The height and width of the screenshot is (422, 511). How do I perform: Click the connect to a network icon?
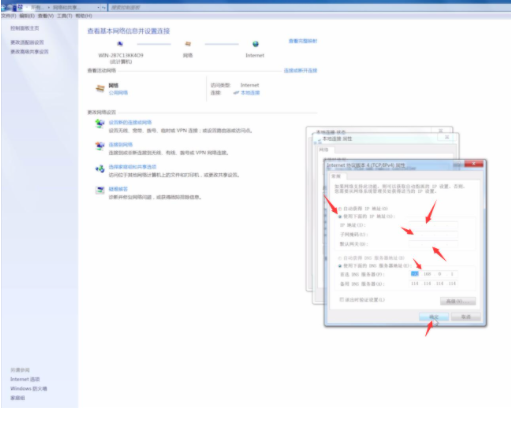click(x=100, y=146)
